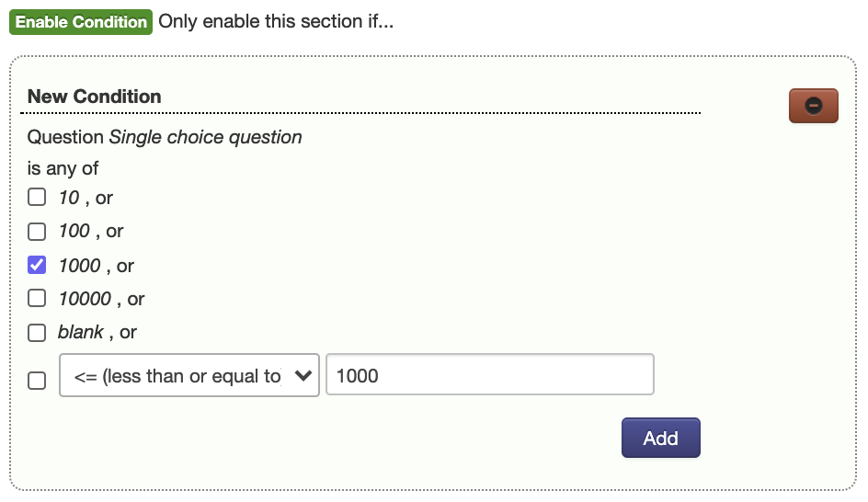Click the red remove condition minus icon
Image resolution: width=868 pixels, height=502 pixels.
click(x=813, y=106)
